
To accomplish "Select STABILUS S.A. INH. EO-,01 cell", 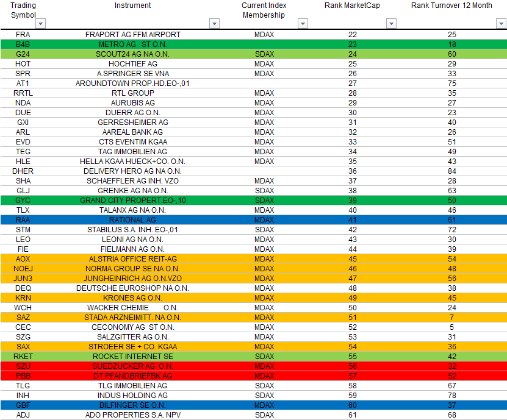I will point(133,229).
